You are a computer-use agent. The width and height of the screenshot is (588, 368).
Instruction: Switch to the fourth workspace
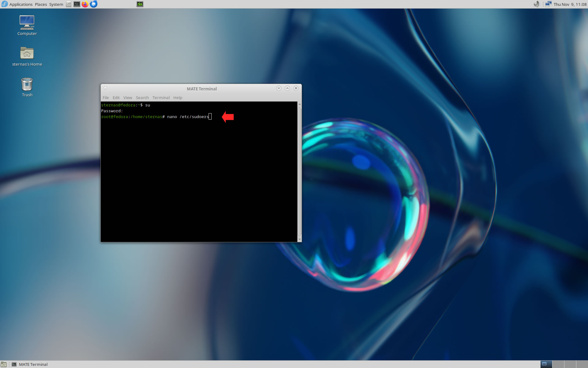[582, 364]
